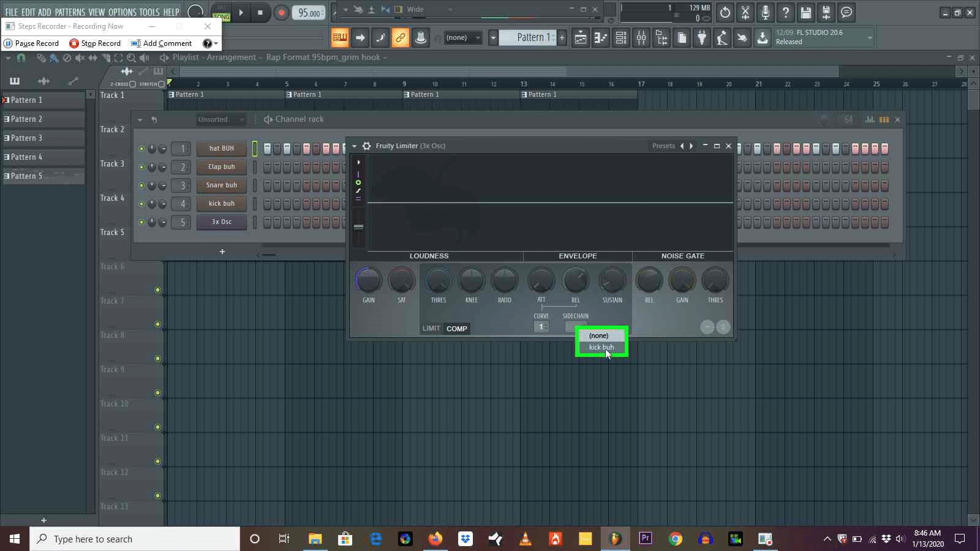
Task: Adjust the Loudness GAIN knob
Action: pyautogui.click(x=369, y=281)
